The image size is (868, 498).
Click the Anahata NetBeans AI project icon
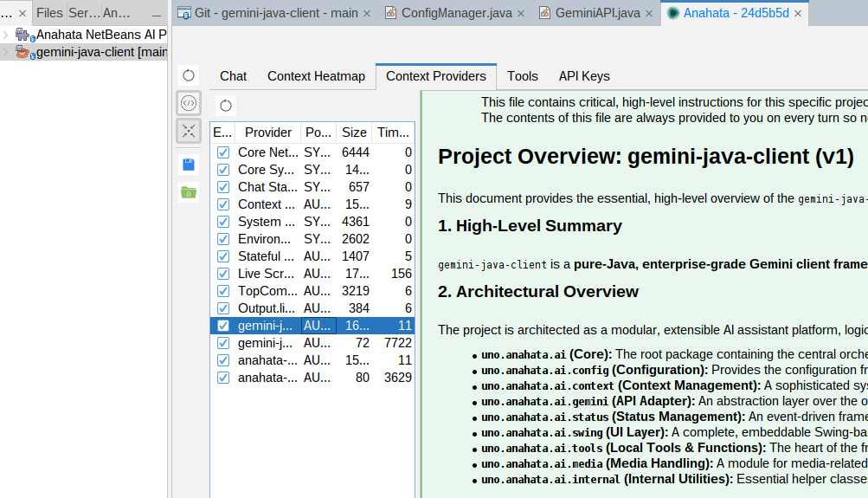click(23, 35)
